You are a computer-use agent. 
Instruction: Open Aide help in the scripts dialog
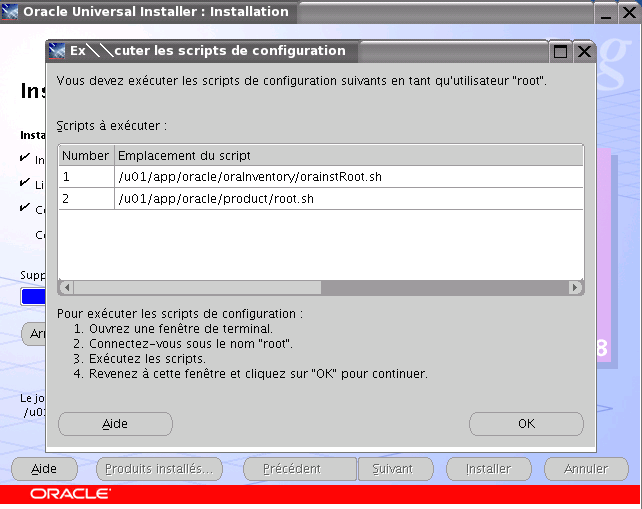click(x=115, y=423)
